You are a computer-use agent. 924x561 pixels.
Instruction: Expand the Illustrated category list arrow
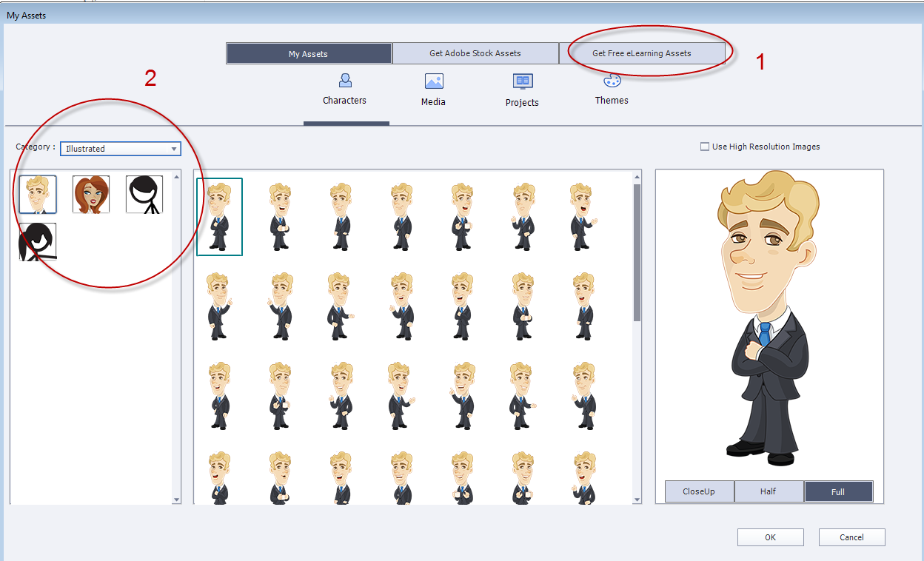(x=175, y=148)
